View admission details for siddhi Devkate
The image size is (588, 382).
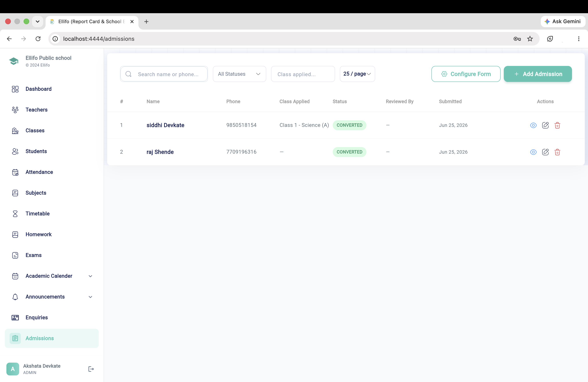click(x=533, y=125)
